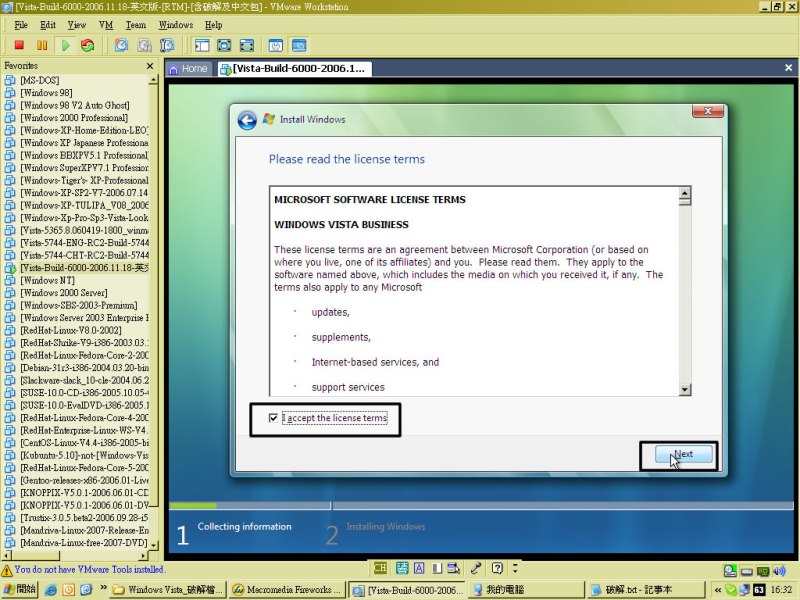Open the Snapshot Manager toolbar icon

coord(167,45)
